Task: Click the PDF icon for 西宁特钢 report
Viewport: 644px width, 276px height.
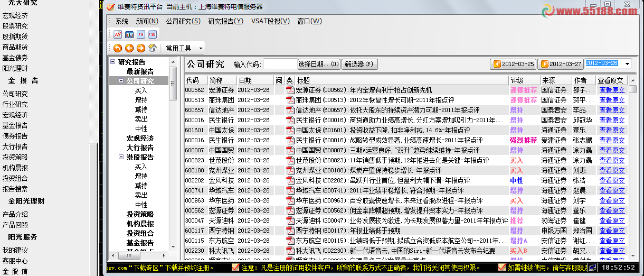Action: [290, 231]
